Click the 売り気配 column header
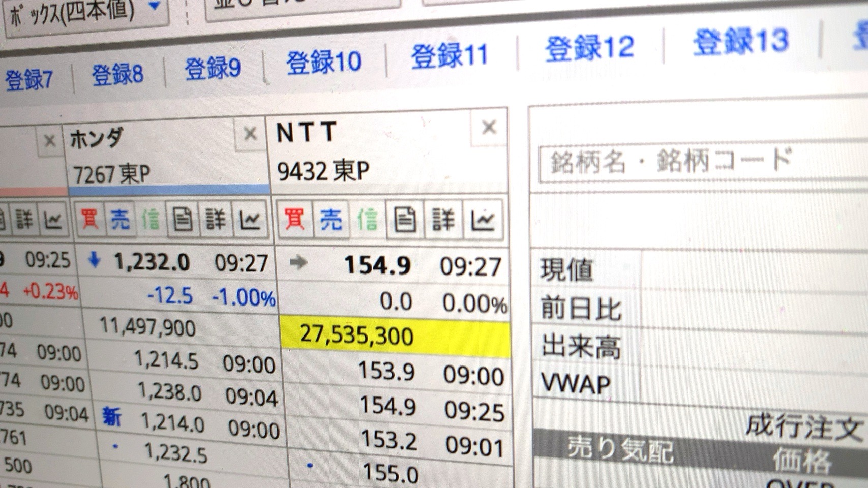Image resolution: width=868 pixels, height=488 pixels. pyautogui.click(x=621, y=450)
